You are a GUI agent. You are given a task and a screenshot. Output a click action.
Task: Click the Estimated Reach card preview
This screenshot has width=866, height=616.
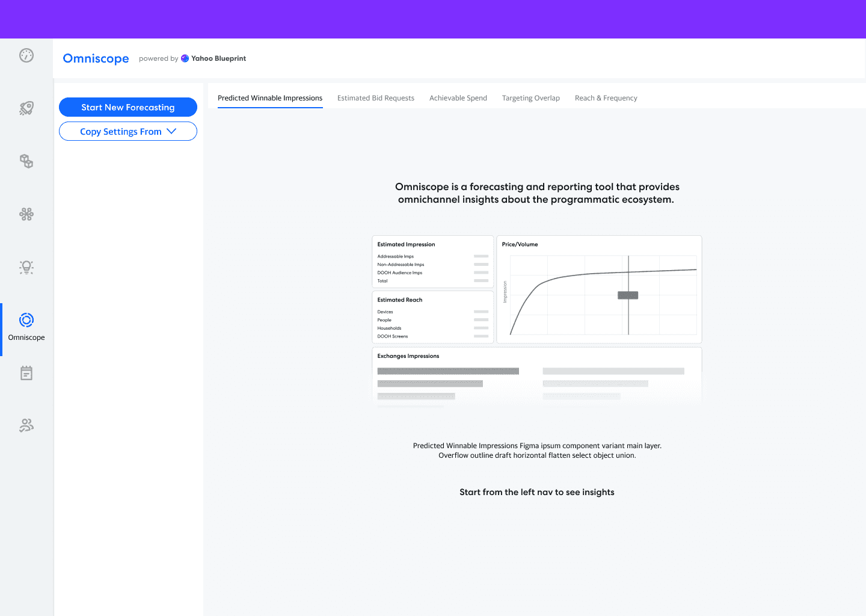point(433,317)
